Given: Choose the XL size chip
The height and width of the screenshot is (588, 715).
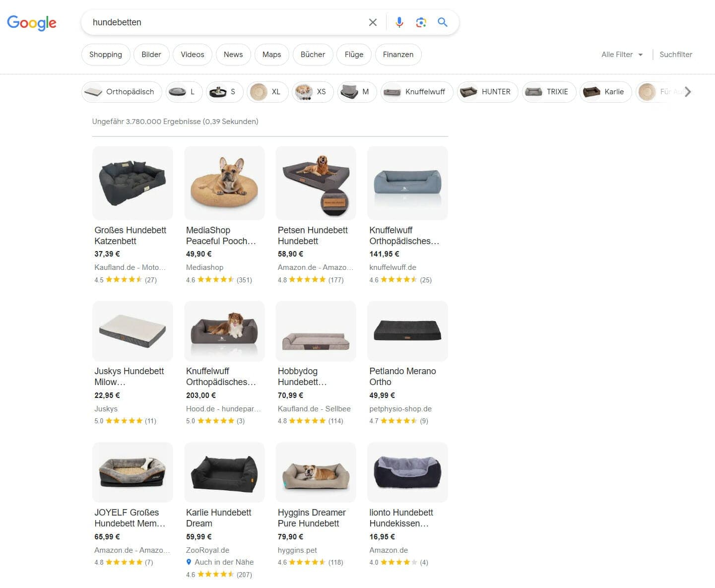Looking at the screenshot, I should [x=267, y=92].
